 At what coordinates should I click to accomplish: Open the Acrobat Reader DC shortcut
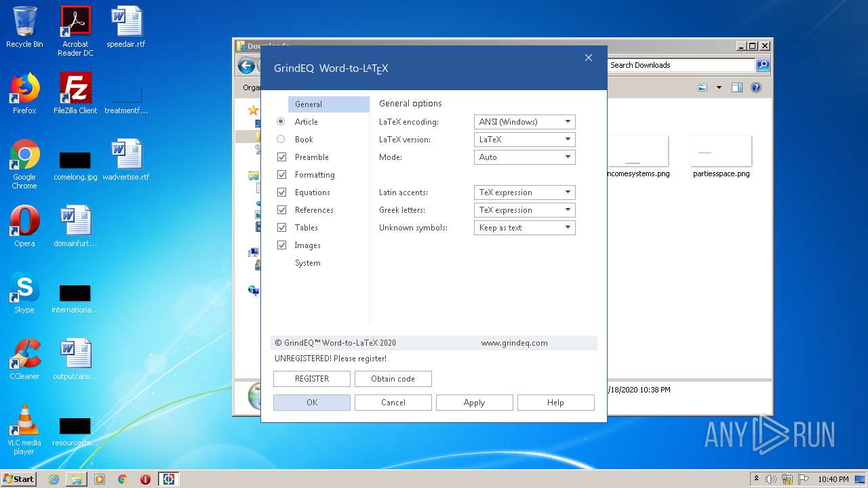click(x=75, y=31)
